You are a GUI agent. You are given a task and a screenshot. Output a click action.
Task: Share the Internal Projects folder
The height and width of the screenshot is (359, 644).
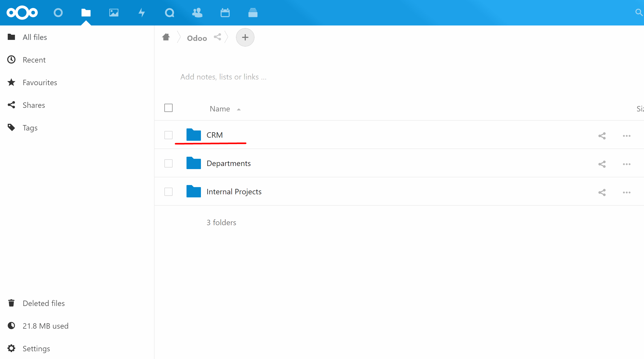(602, 192)
